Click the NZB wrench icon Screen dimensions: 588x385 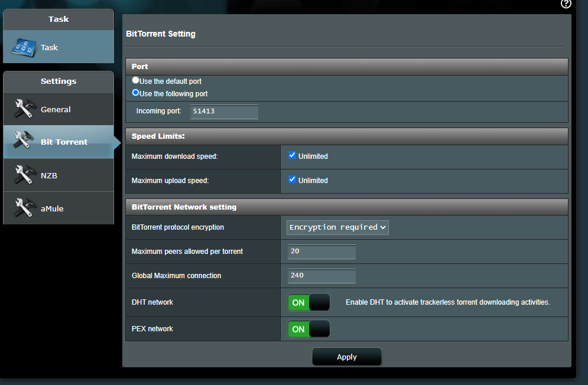click(x=24, y=175)
